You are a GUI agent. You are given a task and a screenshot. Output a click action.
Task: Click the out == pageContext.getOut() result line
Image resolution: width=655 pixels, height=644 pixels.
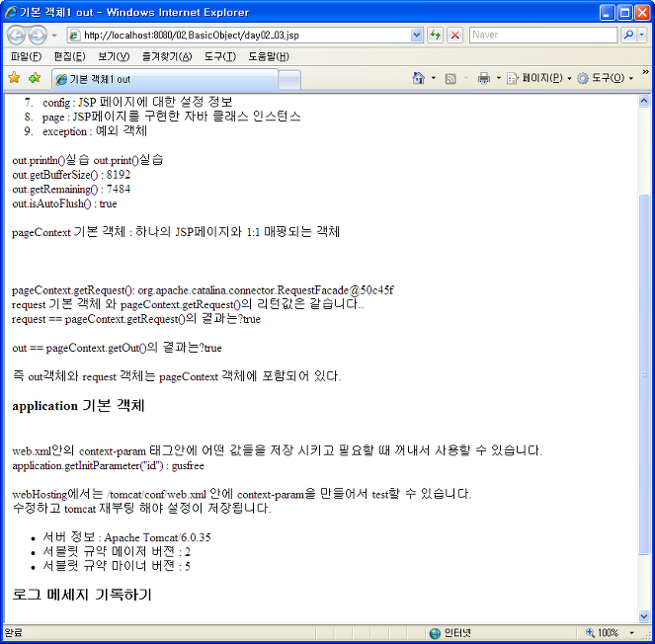[x=117, y=348]
